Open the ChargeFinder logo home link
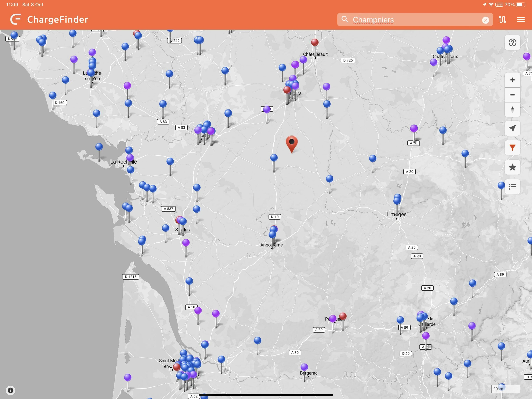Screen dimensions: 532x399 click(49, 19)
